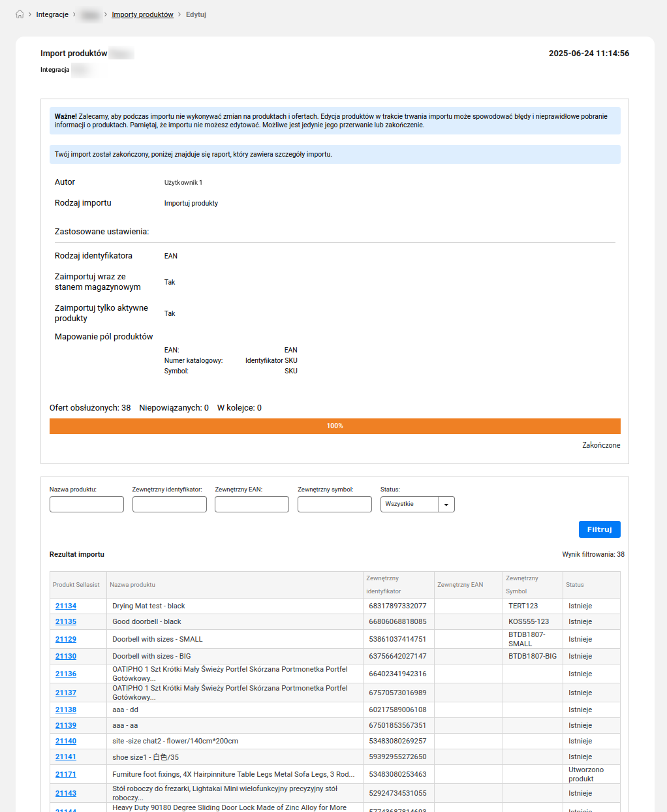This screenshot has width=667, height=812.
Task: Open product link 21171
Action: tap(66, 774)
